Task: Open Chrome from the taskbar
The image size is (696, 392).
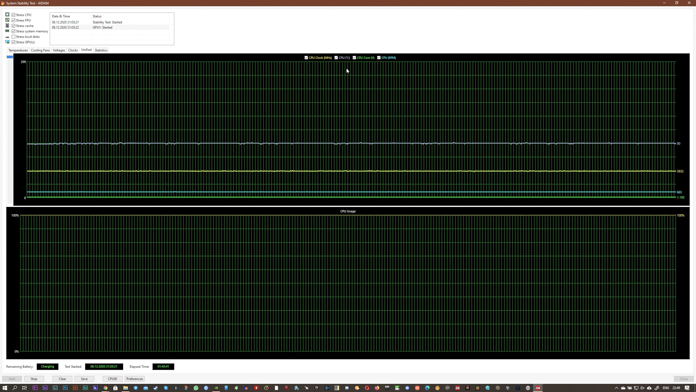Action: [x=105, y=388]
